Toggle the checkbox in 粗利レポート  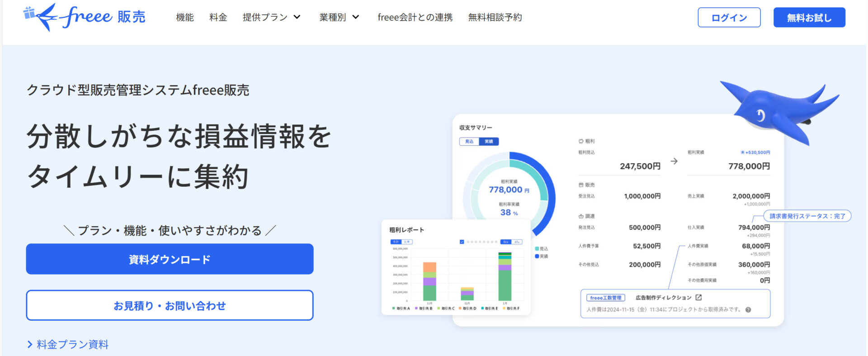462,242
